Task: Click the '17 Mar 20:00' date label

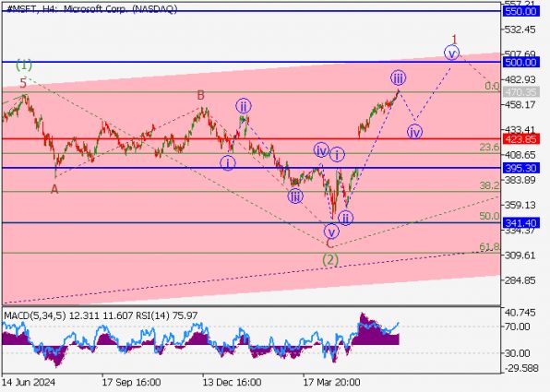Action: point(331,382)
